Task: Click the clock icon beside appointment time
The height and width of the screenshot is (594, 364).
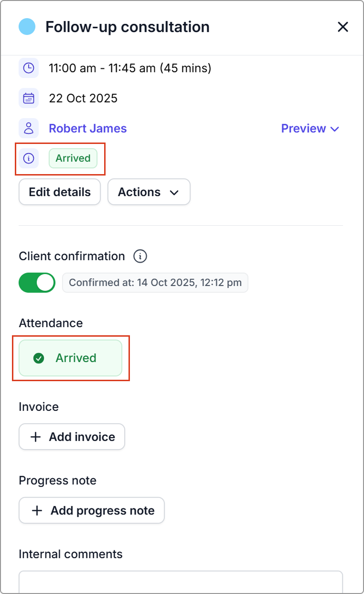Action: click(29, 68)
